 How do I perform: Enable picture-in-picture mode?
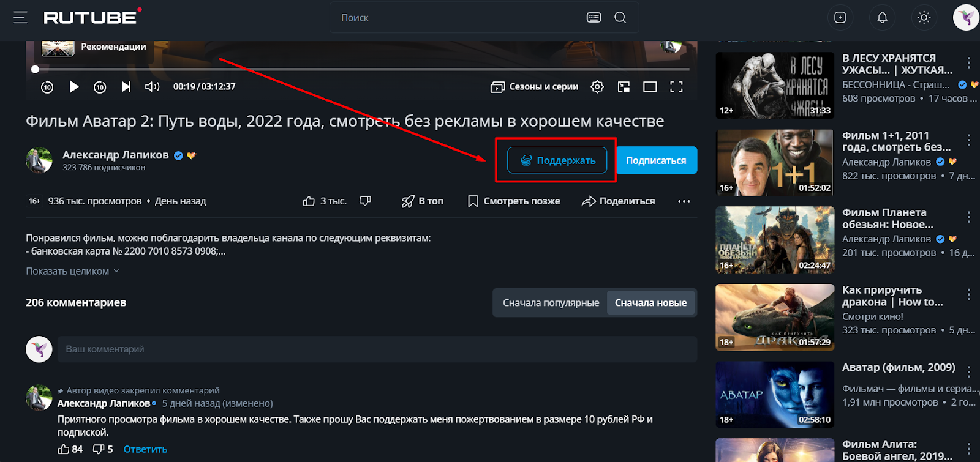click(x=624, y=87)
